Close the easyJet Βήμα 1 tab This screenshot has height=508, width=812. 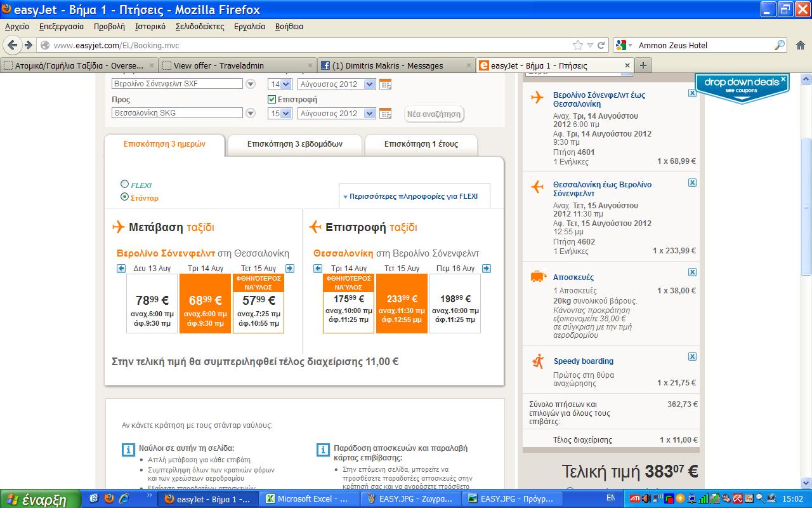pyautogui.click(x=627, y=65)
